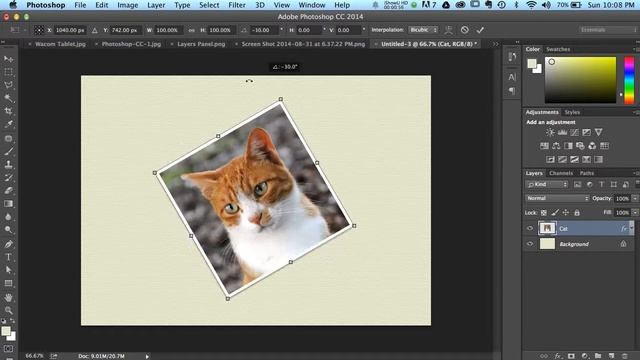The image size is (640, 360).
Task: Select the Gradient tool
Action: point(8,204)
